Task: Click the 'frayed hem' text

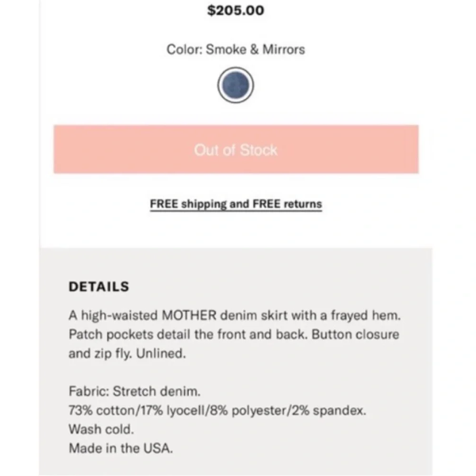Action: tap(366, 316)
